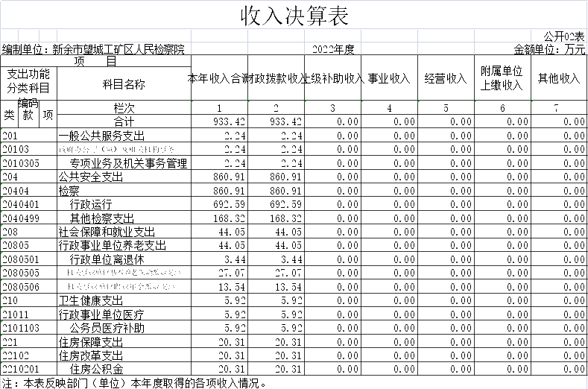Select code 221 cell

[28, 342]
